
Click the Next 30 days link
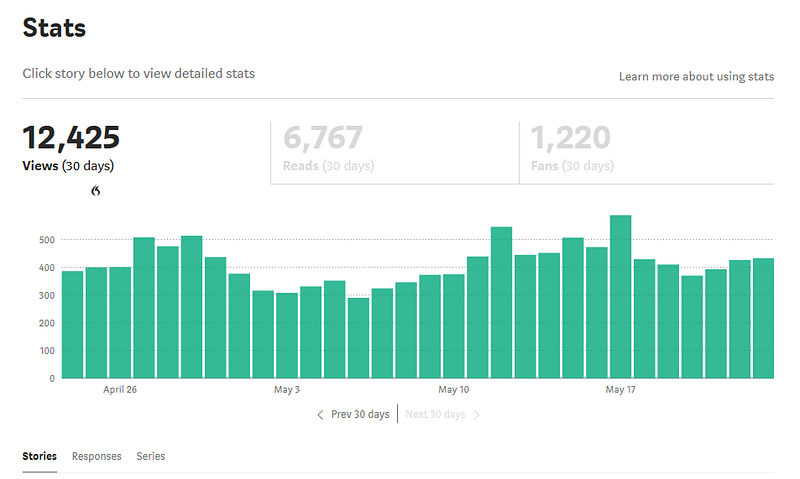[x=435, y=414]
